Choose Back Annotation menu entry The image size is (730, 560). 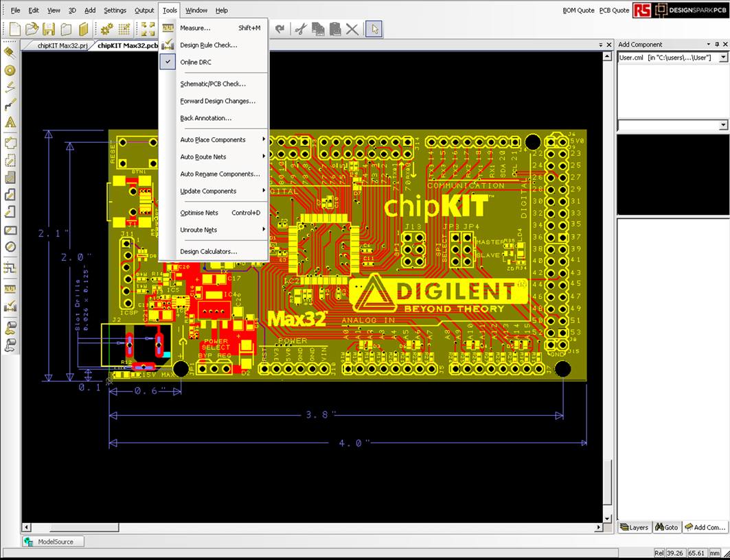[x=214, y=118]
